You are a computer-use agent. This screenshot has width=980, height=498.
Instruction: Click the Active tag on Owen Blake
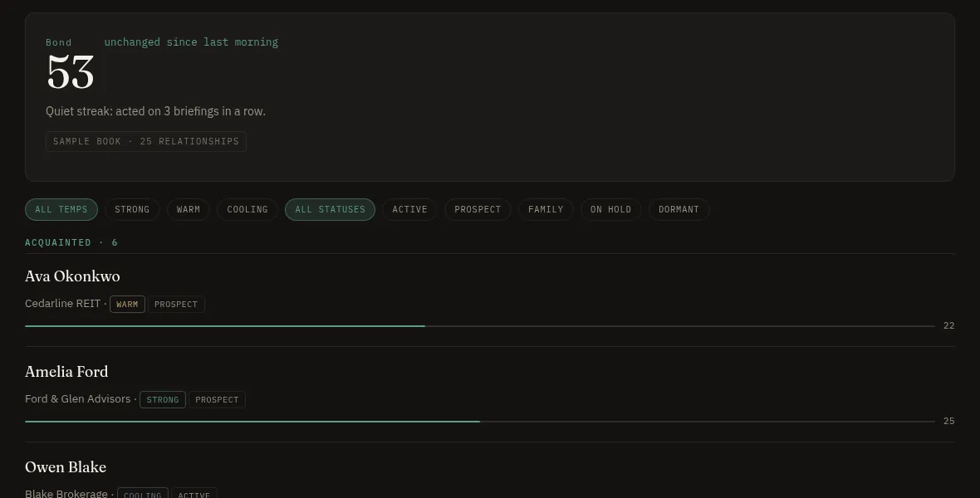tap(194, 495)
